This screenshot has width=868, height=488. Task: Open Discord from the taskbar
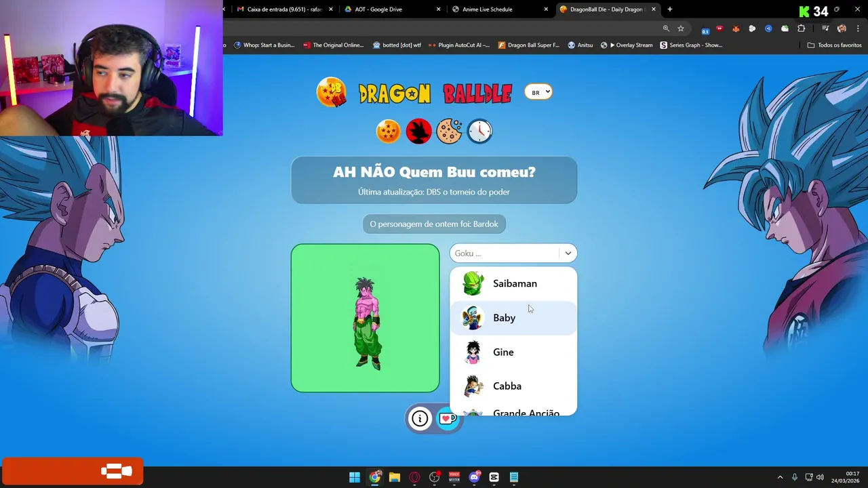(x=474, y=477)
